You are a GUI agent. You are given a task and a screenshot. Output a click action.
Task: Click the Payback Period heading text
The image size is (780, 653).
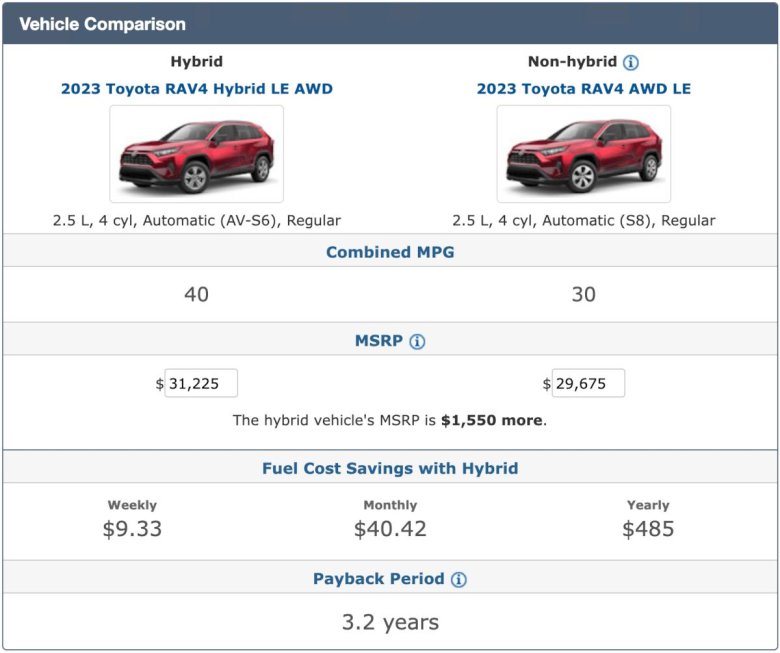(378, 579)
